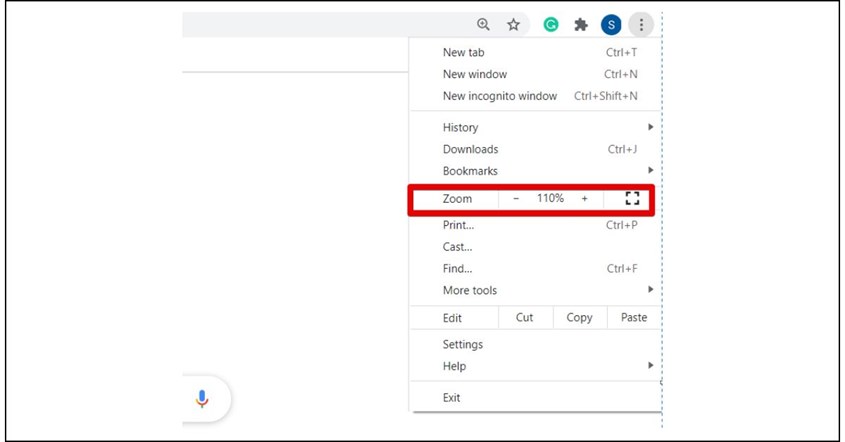The image size is (845, 442).
Task: Click the Copy button in Edit row
Action: click(x=579, y=317)
